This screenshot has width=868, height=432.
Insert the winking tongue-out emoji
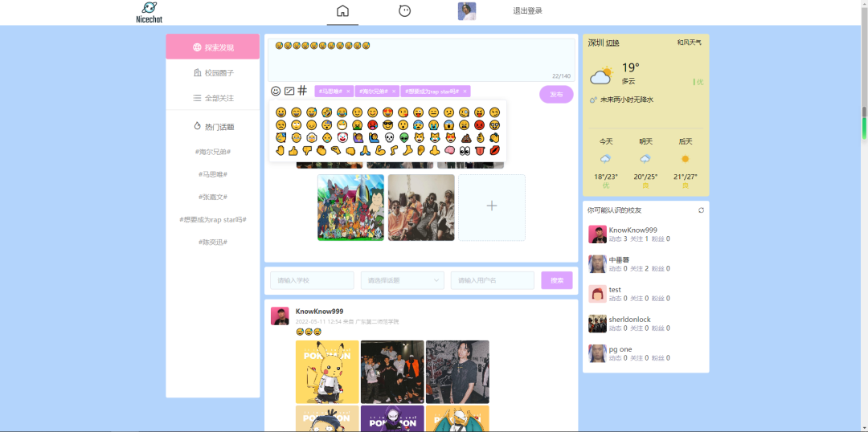click(x=419, y=112)
